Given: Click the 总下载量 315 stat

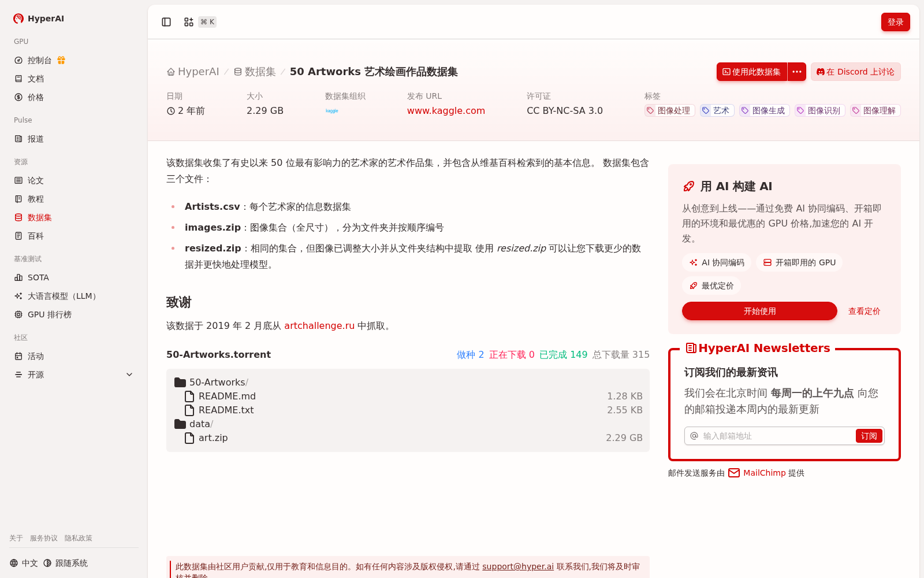Looking at the screenshot, I should (621, 355).
